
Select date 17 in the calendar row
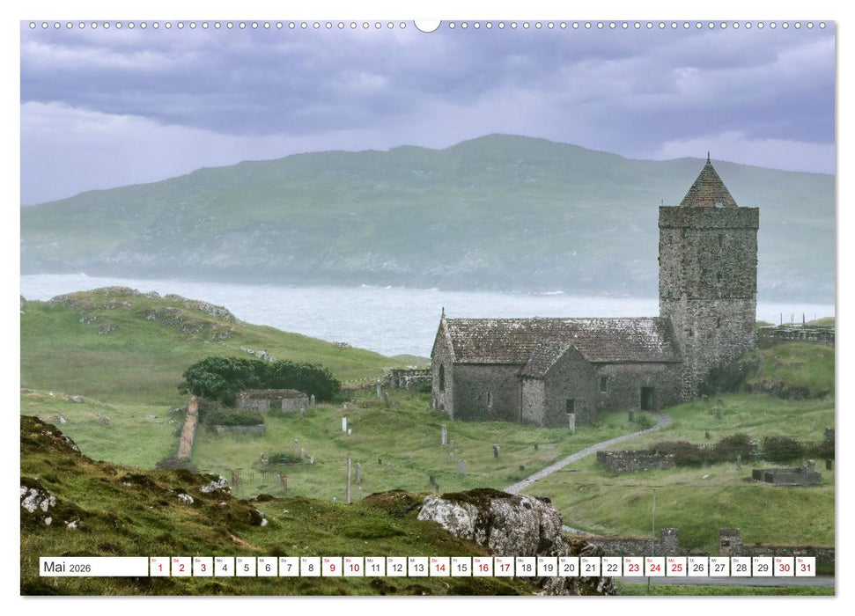(x=504, y=567)
